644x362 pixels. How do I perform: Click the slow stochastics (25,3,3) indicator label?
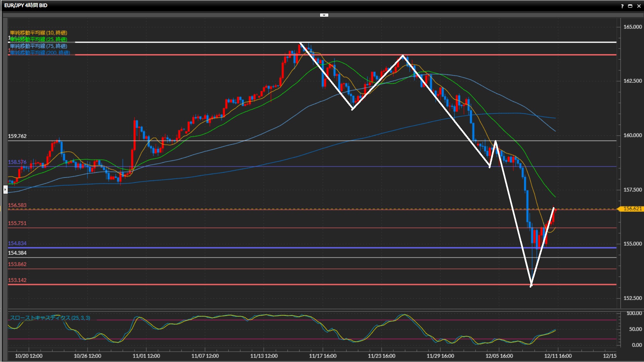click(50, 318)
